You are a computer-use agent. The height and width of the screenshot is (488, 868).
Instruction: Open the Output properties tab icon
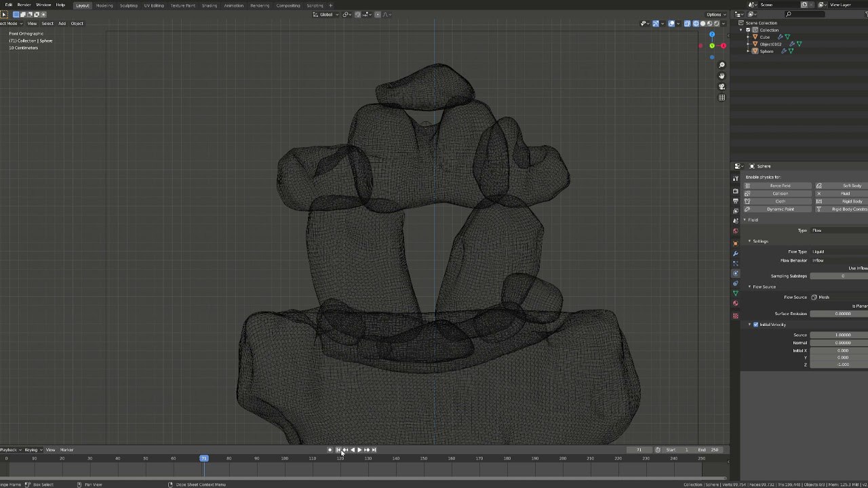736,201
